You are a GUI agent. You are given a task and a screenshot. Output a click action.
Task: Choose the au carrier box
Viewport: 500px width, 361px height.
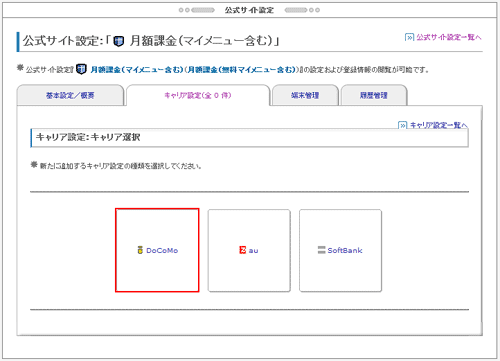(x=249, y=250)
